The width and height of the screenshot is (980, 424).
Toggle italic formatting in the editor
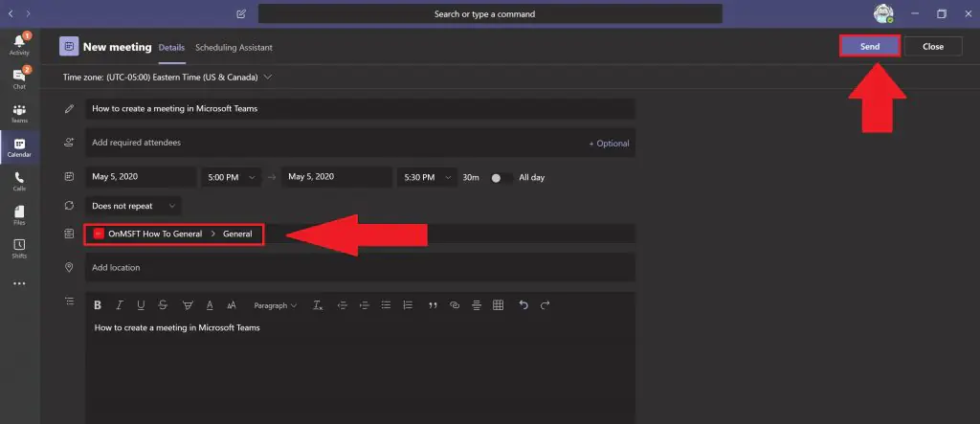coord(120,305)
